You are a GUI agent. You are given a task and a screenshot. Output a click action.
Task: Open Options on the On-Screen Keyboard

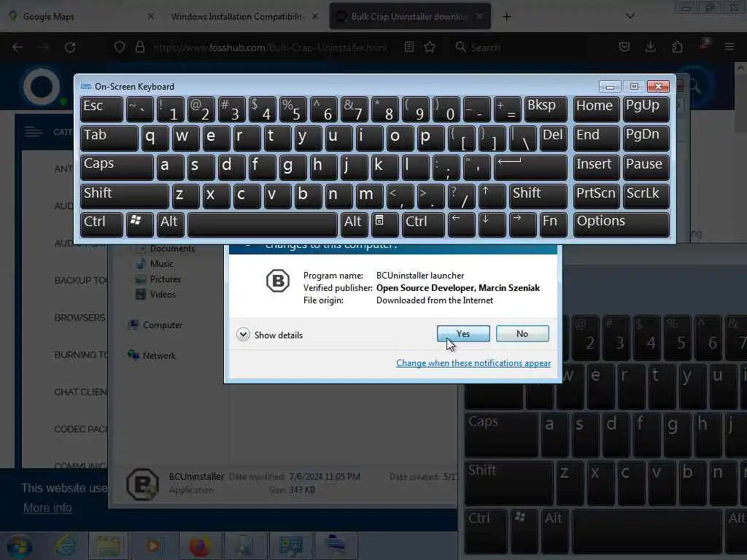point(622,225)
